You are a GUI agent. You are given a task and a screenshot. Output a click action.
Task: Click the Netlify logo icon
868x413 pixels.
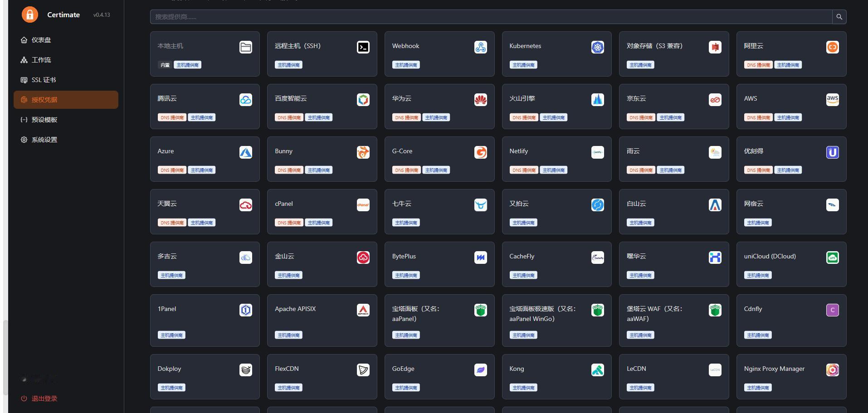coord(598,152)
